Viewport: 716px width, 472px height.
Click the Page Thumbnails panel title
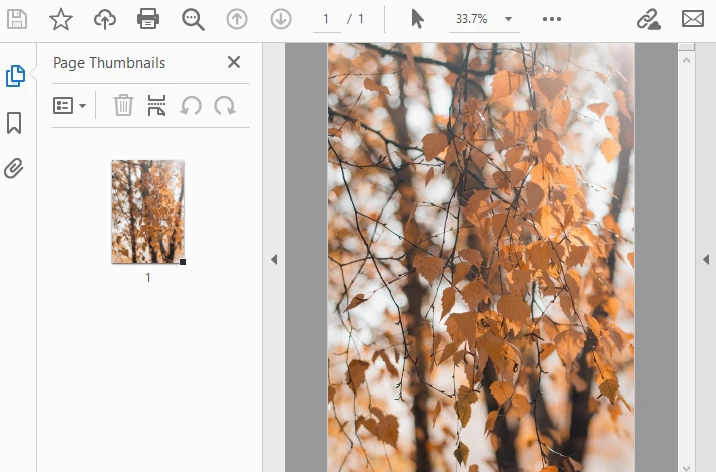tap(109, 63)
